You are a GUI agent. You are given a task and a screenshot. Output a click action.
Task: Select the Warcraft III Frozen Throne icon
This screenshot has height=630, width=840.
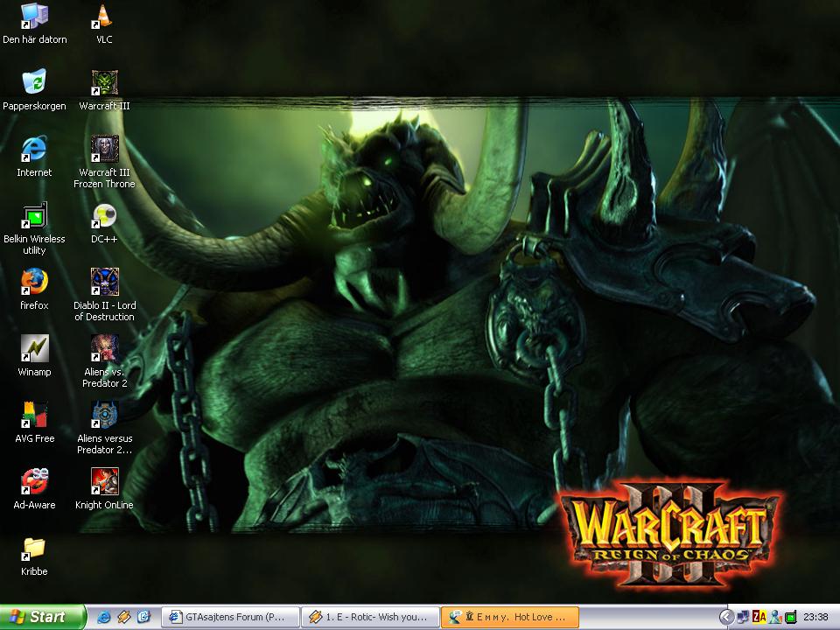pyautogui.click(x=104, y=150)
